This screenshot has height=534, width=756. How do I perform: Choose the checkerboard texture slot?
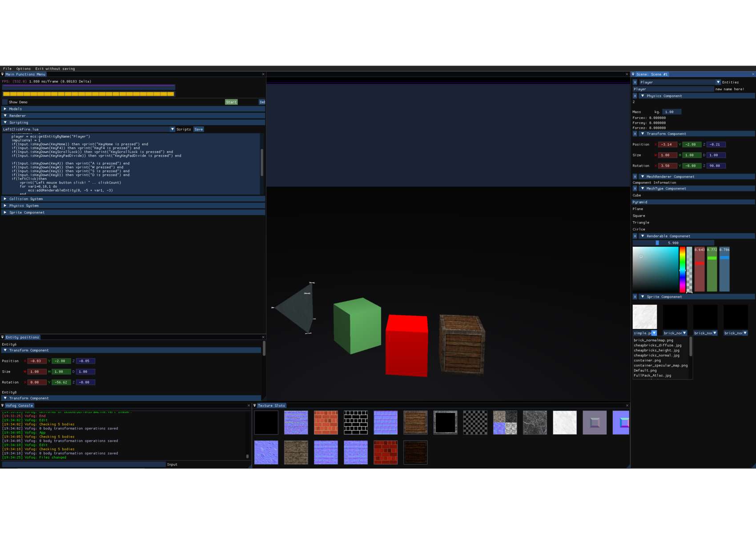[x=475, y=423]
